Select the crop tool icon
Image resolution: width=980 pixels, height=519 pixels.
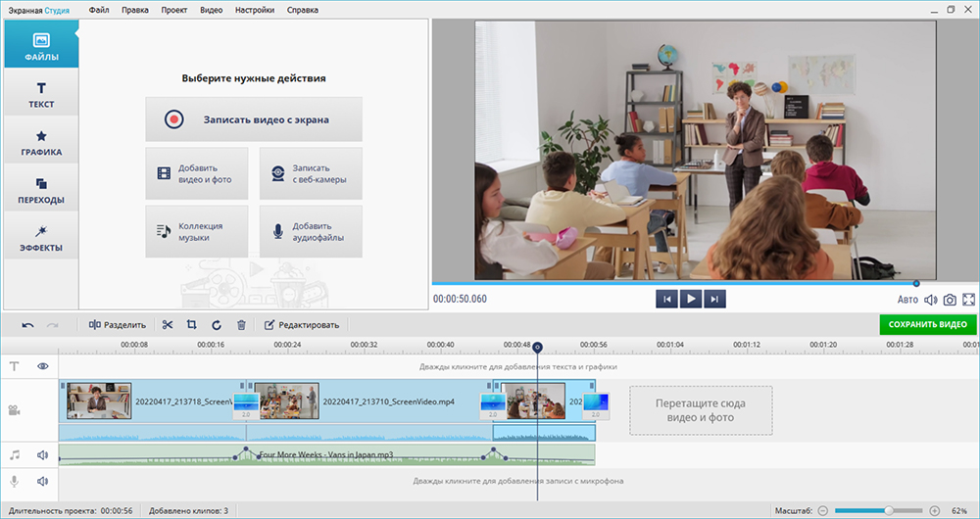pos(191,325)
